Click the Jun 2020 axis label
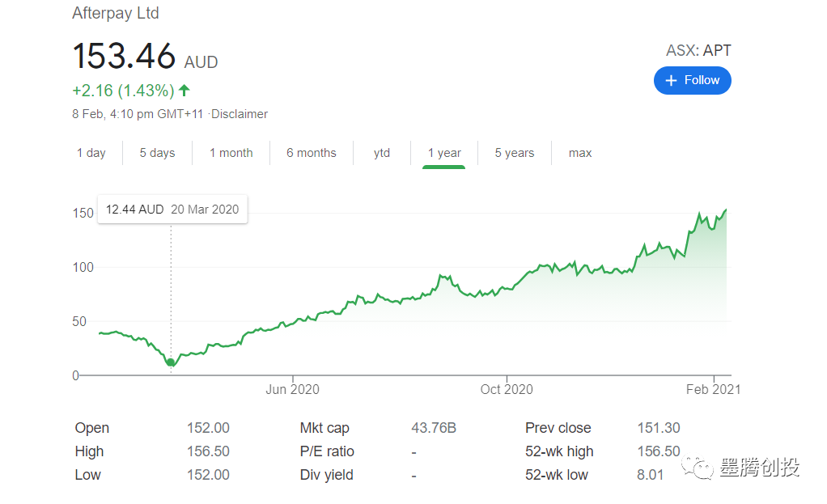The width and height of the screenshot is (827, 504). click(292, 390)
